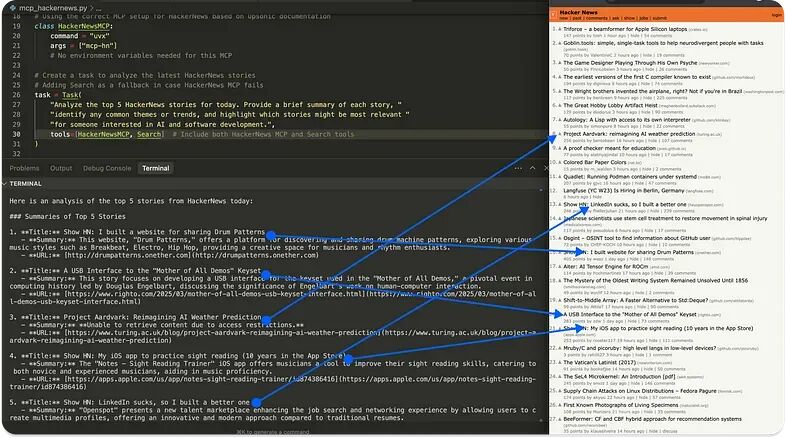Upvote the Triforce beamformer story

point(559,29)
